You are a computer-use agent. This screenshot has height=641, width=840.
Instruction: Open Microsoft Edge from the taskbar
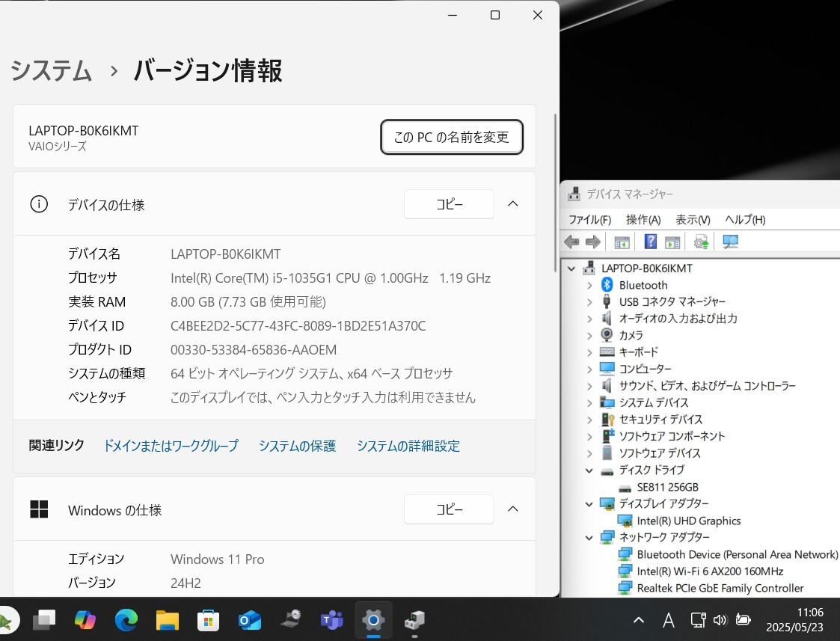[126, 620]
